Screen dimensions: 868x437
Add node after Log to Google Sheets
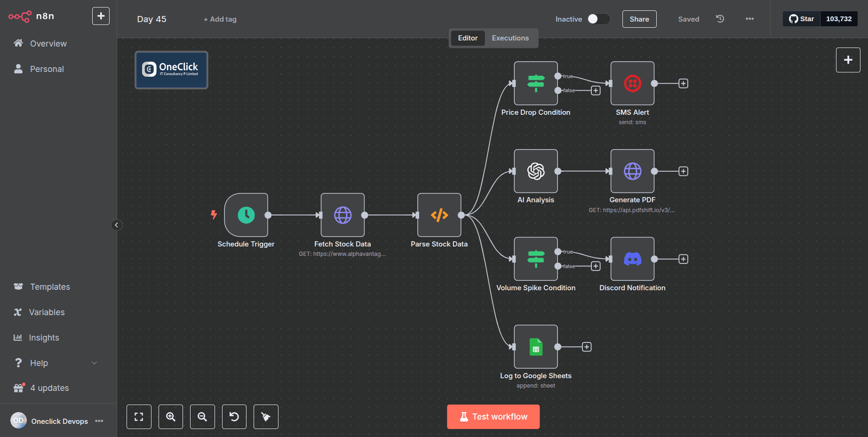pyautogui.click(x=587, y=347)
